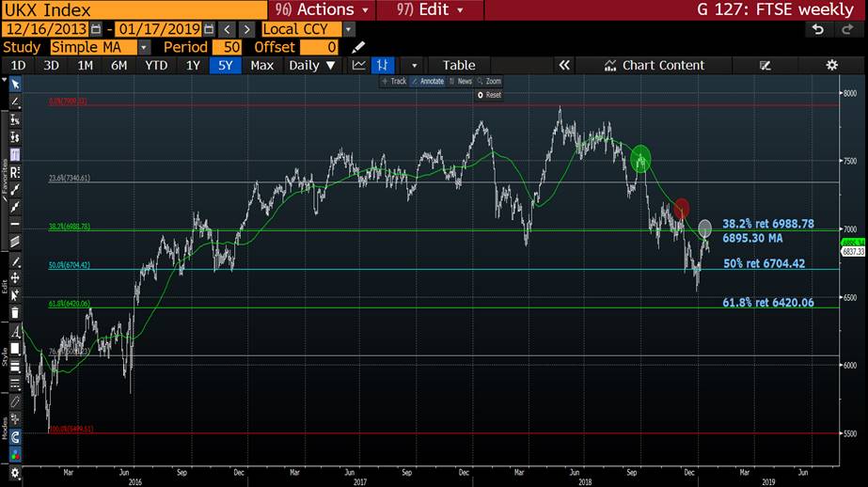Image resolution: width=868 pixels, height=487 pixels.
Task: Open the Daily periodicity dropdown
Action: (x=311, y=65)
